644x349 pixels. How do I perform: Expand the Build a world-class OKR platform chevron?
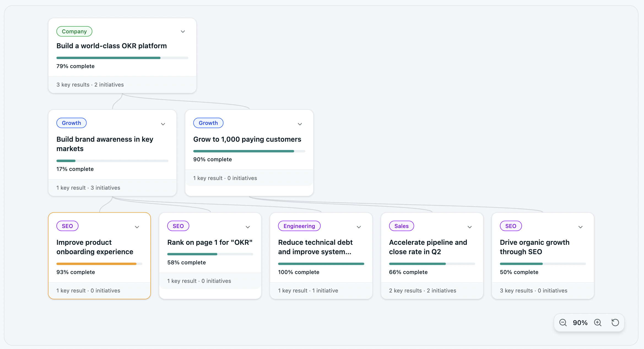coord(183,31)
